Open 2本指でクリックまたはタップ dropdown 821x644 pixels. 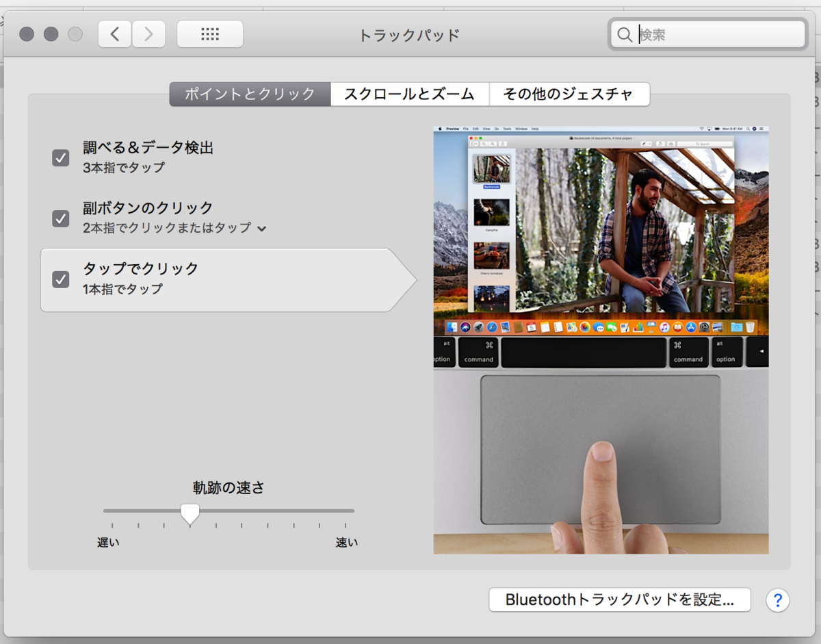click(x=174, y=228)
